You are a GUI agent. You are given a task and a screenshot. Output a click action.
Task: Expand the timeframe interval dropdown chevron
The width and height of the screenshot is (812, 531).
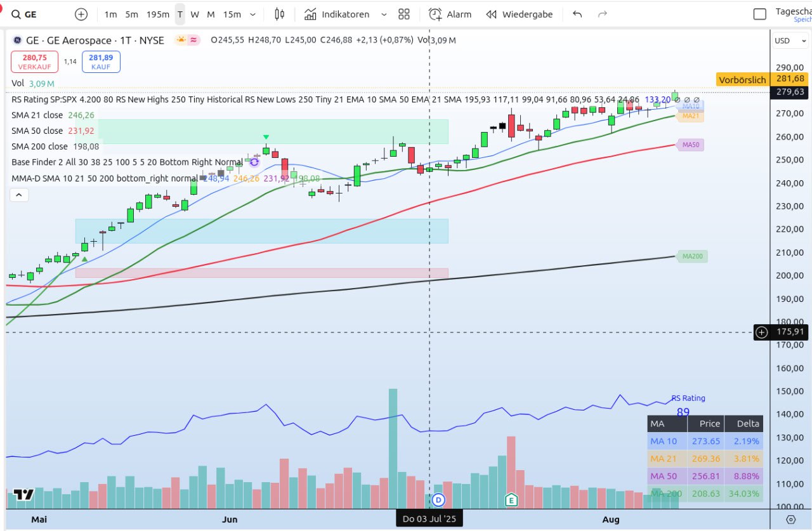click(253, 14)
